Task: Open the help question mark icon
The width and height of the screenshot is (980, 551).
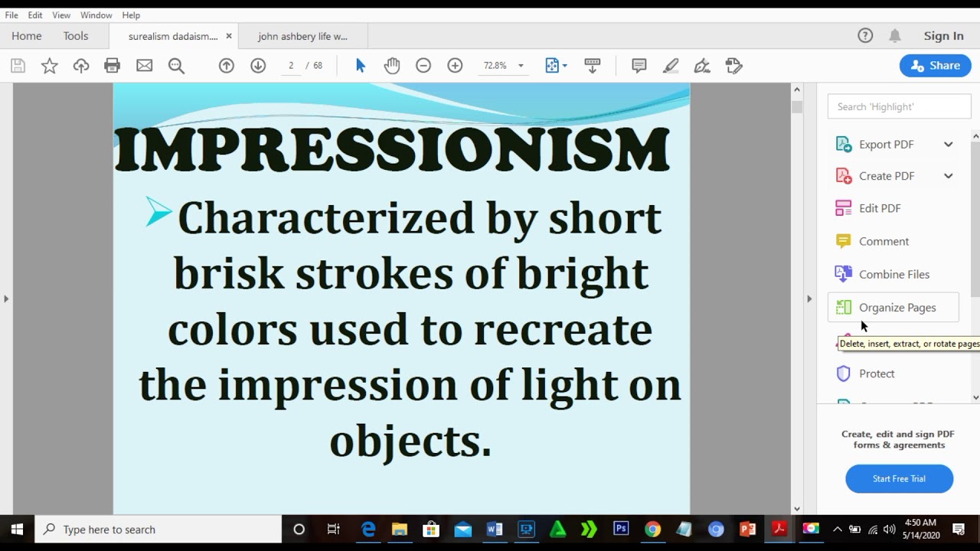Action: coord(865,36)
